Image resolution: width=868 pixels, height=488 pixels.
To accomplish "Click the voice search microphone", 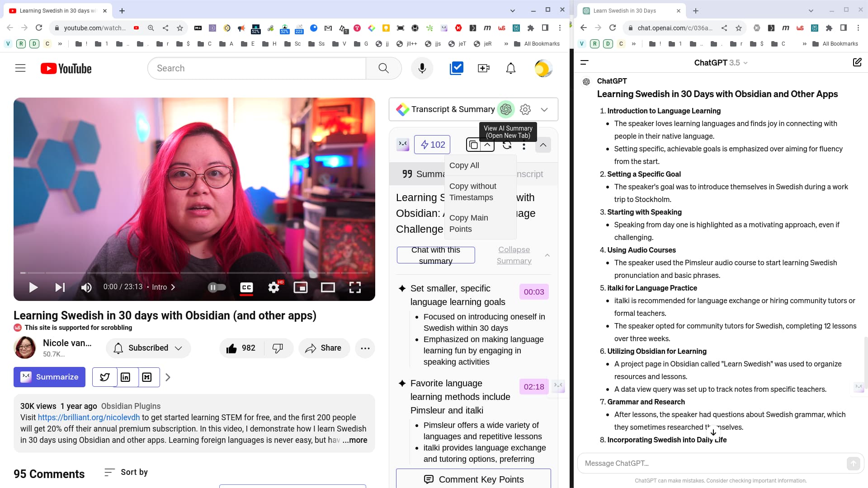I will 422,68.
